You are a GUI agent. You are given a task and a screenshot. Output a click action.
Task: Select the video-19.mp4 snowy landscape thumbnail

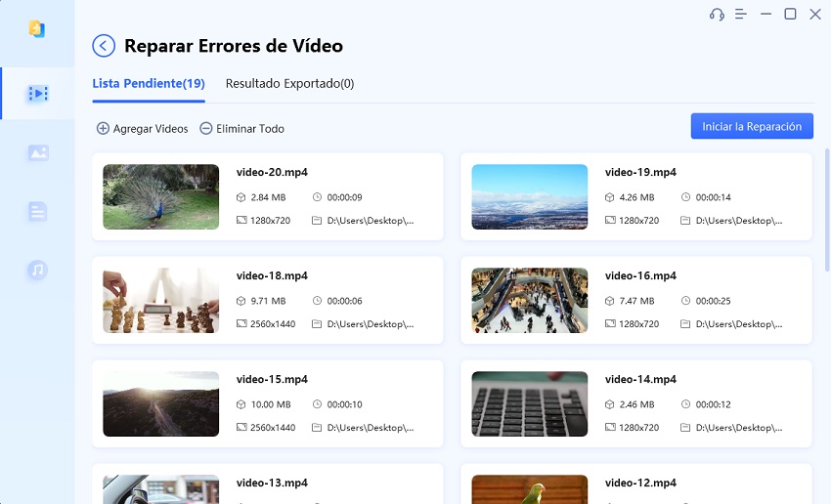[x=530, y=196]
